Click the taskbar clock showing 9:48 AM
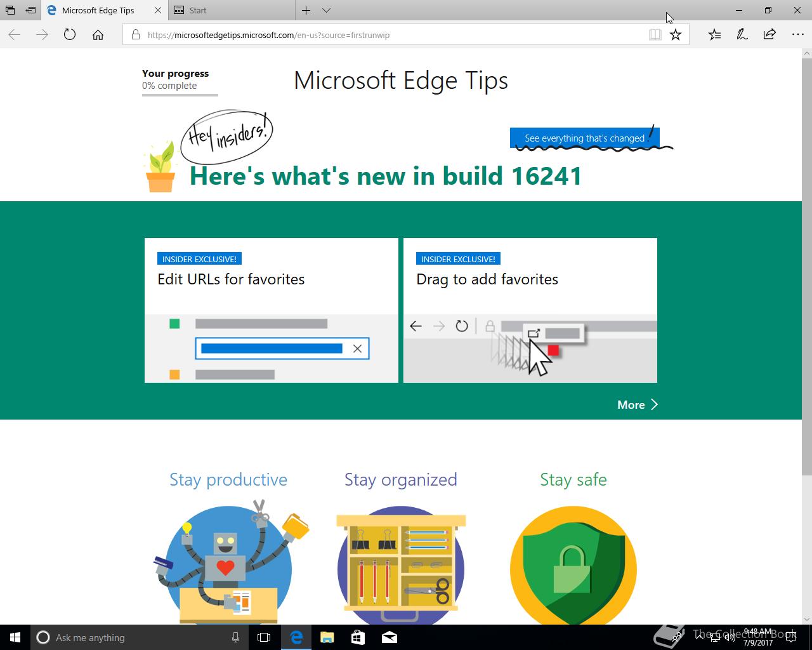 [x=758, y=637]
